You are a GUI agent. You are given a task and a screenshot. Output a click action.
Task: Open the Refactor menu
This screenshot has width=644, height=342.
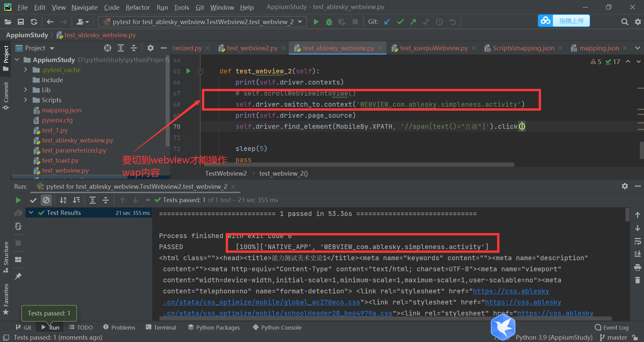pos(138,7)
